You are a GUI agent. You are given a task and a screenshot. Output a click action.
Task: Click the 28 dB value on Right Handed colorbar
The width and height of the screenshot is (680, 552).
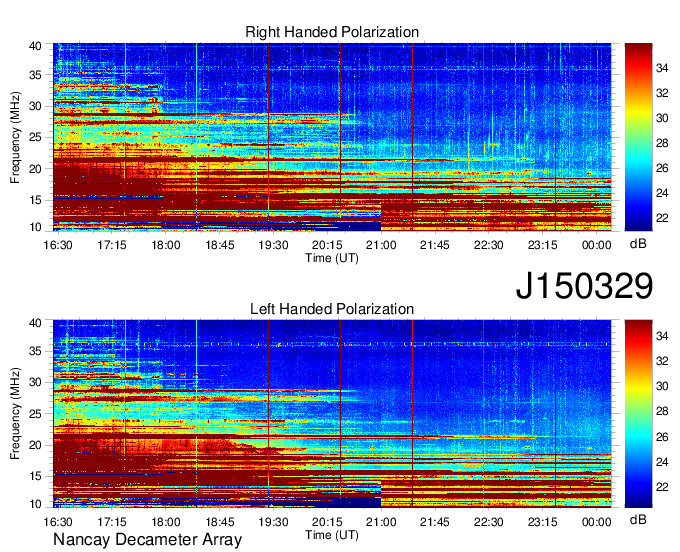pos(662,143)
